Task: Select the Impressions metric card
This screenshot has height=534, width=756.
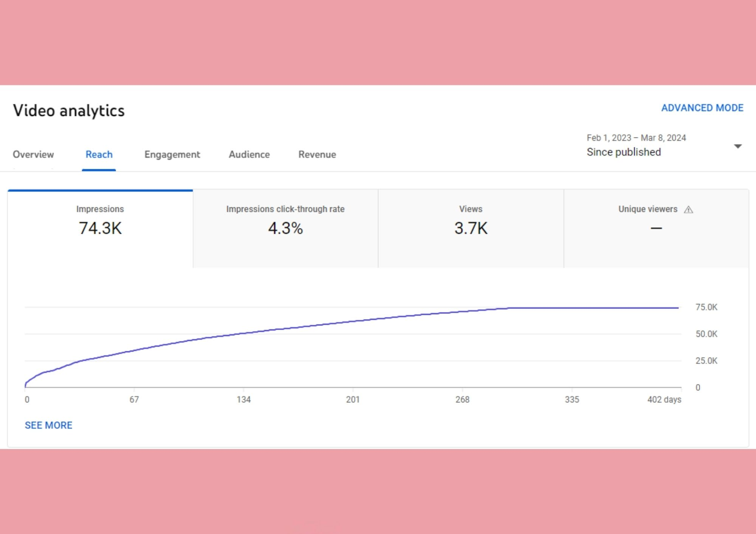Action: coord(100,229)
